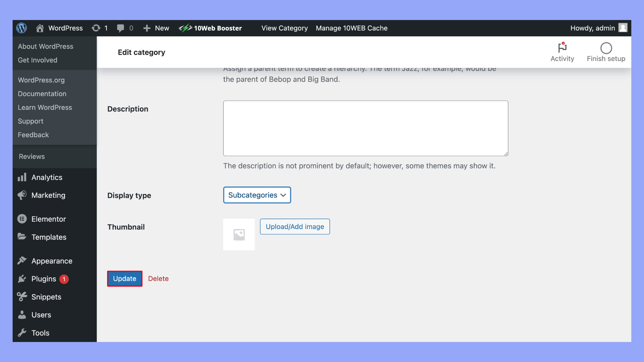Click the WordPress logo icon

tap(21, 28)
